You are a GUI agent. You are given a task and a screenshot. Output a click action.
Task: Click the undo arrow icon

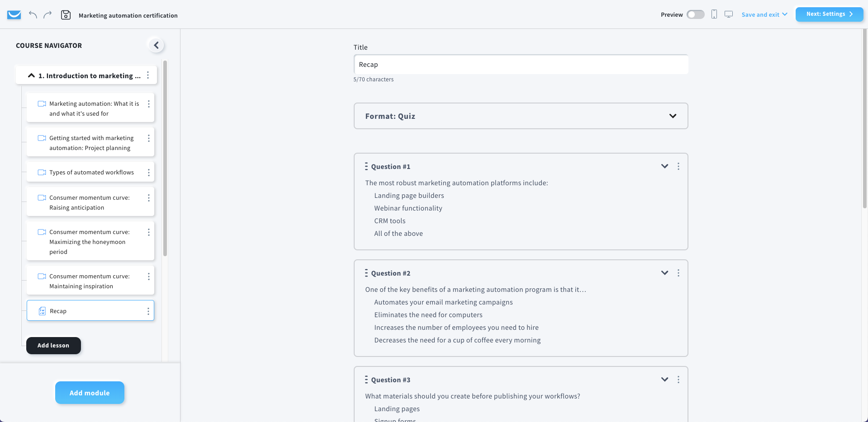(33, 14)
